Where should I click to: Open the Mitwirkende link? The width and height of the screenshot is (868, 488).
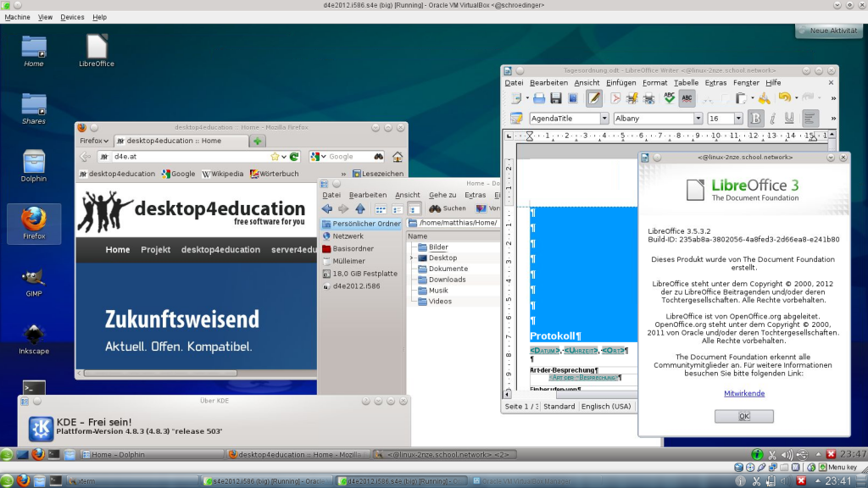(744, 393)
